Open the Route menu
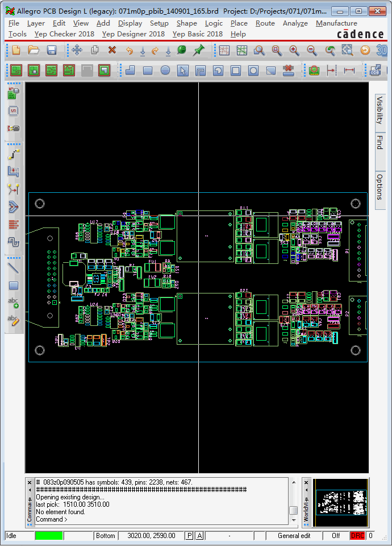This screenshot has width=392, height=546. (265, 23)
